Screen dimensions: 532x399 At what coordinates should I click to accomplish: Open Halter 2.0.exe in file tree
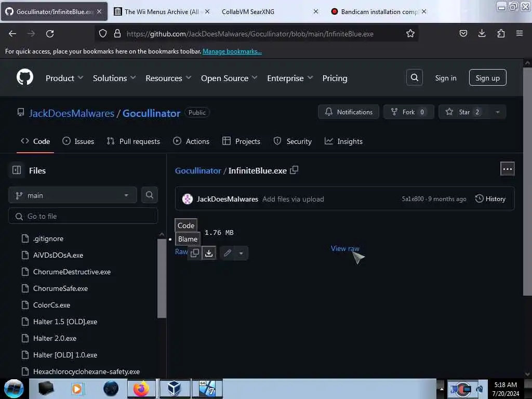tap(55, 338)
